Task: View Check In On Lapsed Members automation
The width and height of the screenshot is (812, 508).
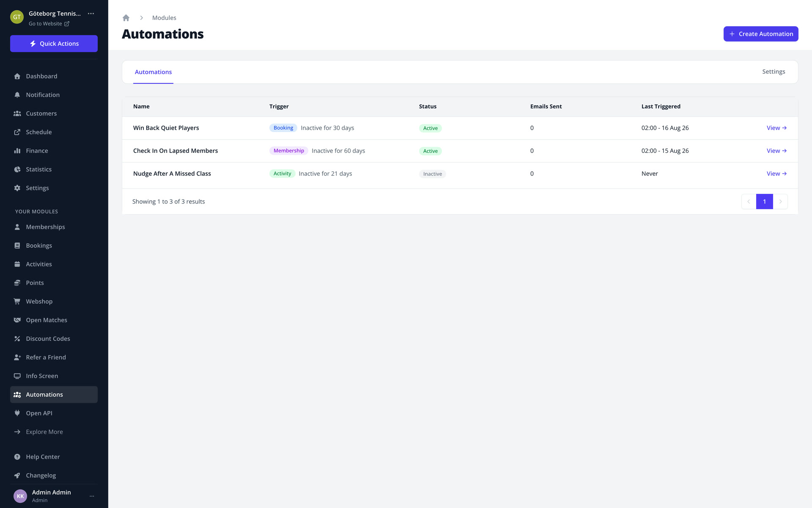Action: [776, 151]
